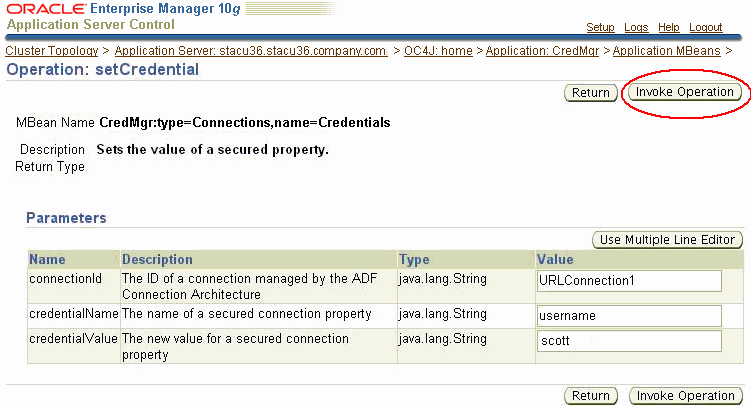Click the top Return button
This screenshot has height=406, width=751.
point(591,92)
